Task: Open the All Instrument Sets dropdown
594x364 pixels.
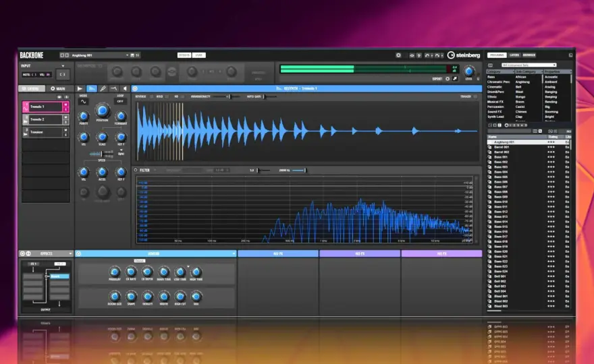Action: coord(529,65)
